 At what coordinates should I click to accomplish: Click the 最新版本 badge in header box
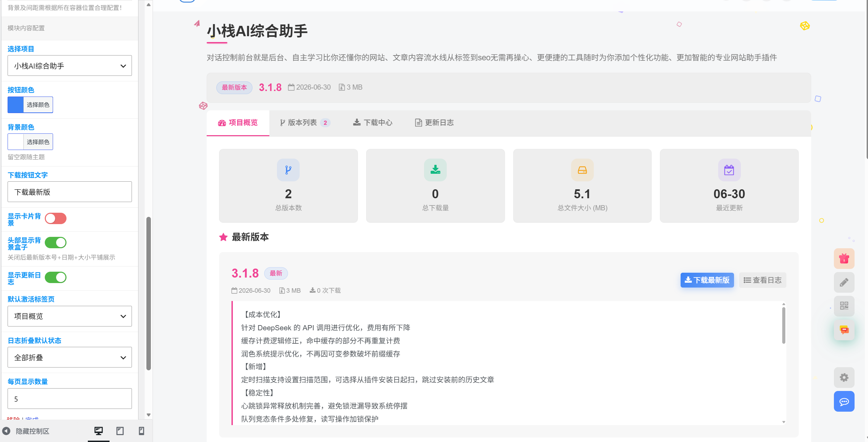click(234, 87)
